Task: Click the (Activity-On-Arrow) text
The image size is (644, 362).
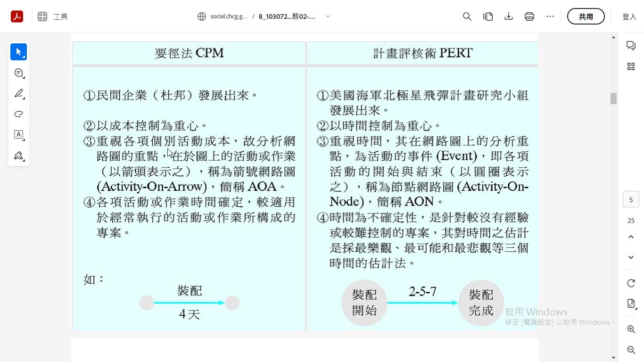Action: pyautogui.click(x=152, y=187)
